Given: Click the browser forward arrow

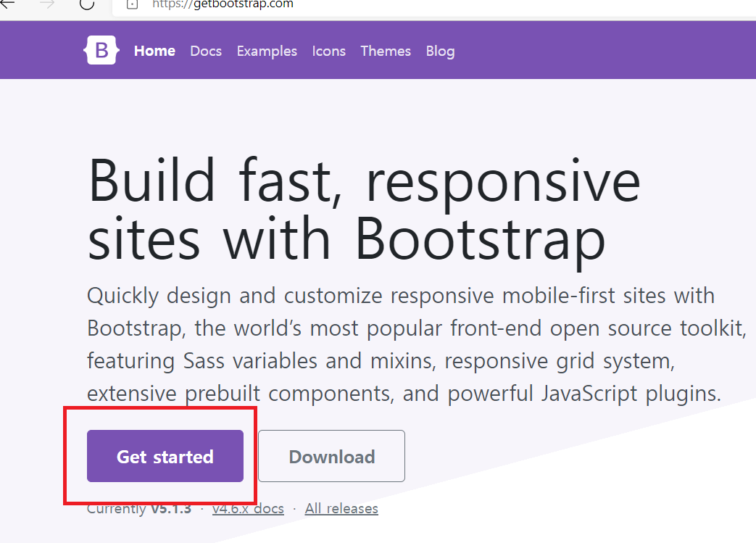Looking at the screenshot, I should point(46,6).
